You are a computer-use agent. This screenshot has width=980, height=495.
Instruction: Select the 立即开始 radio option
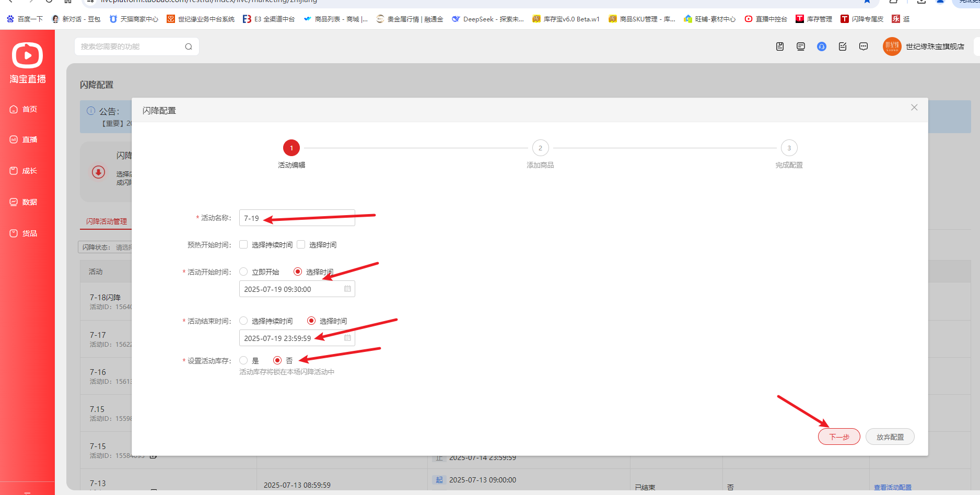[x=243, y=272]
